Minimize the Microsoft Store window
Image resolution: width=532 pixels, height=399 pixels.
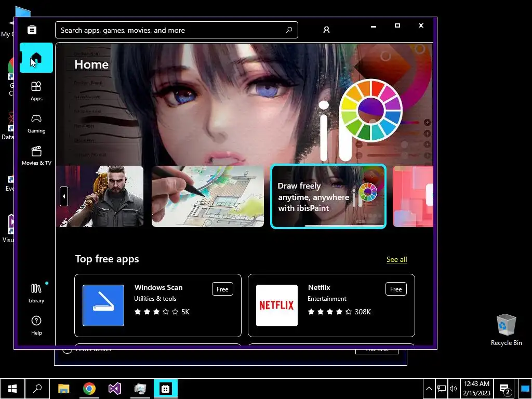coord(374,26)
